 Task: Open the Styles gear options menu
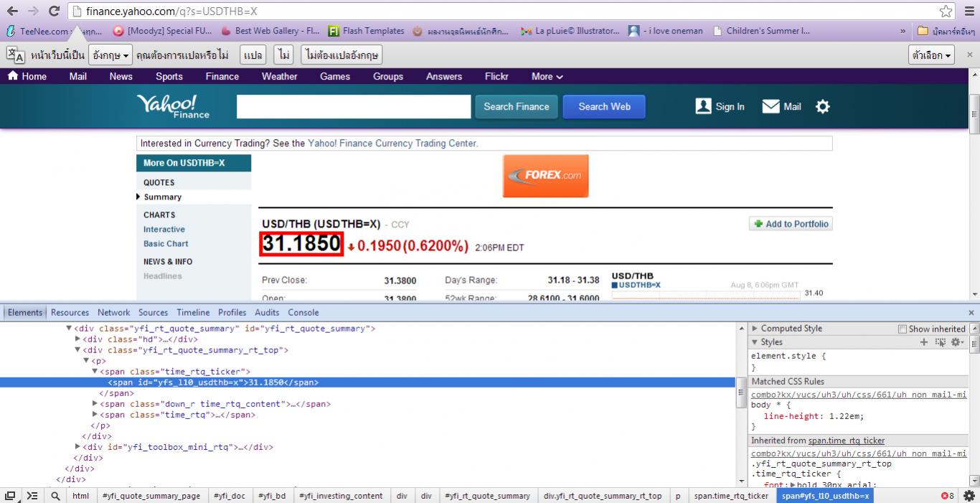[x=956, y=342]
